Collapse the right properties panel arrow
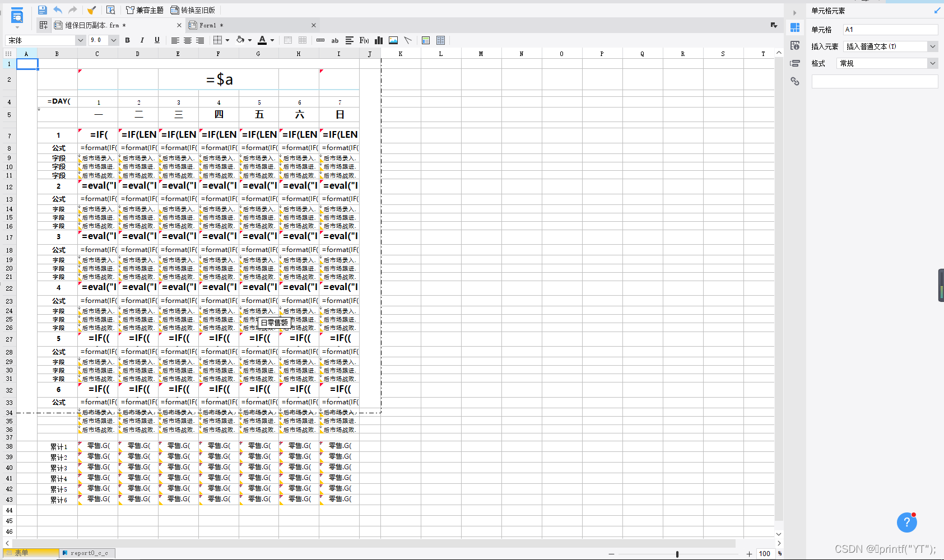The width and height of the screenshot is (944, 560). [794, 12]
